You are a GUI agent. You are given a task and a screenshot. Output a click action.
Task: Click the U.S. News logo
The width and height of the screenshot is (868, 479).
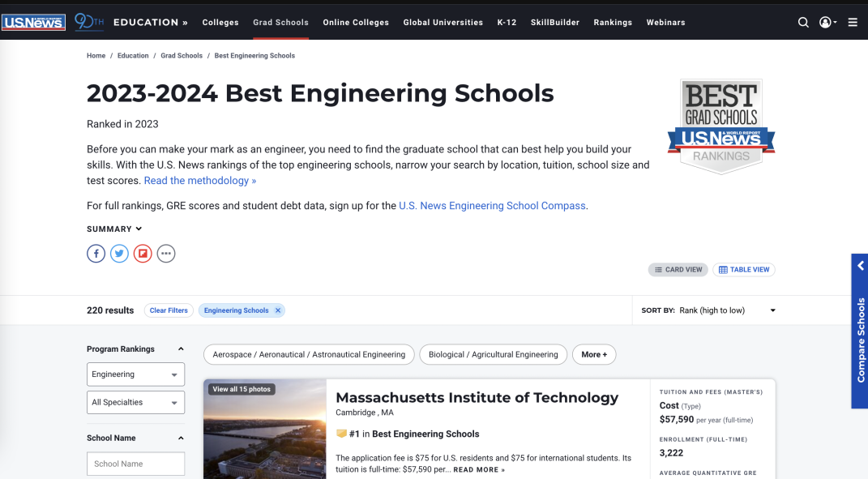tap(33, 22)
